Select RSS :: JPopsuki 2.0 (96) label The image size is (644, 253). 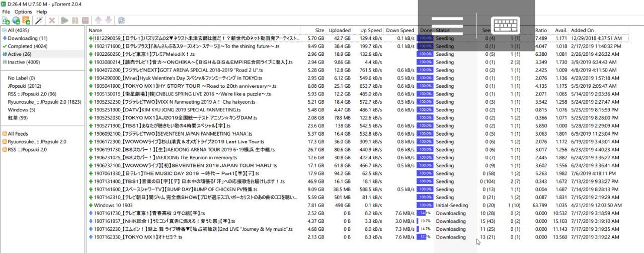(x=32, y=94)
